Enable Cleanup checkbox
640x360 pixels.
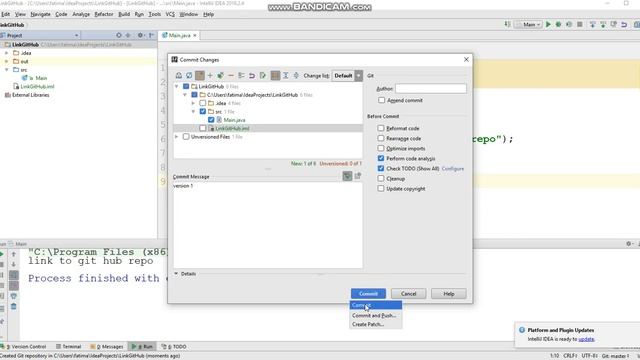[x=381, y=178]
